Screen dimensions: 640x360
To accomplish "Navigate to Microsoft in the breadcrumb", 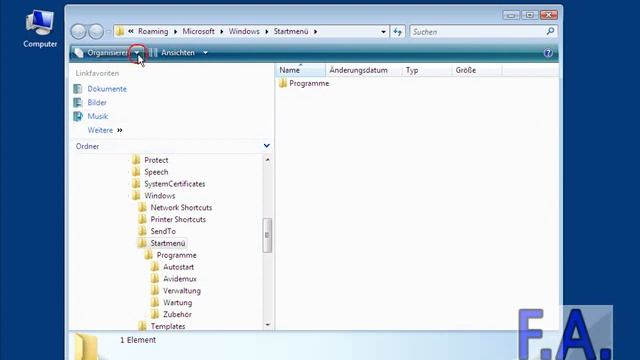I will (198, 31).
